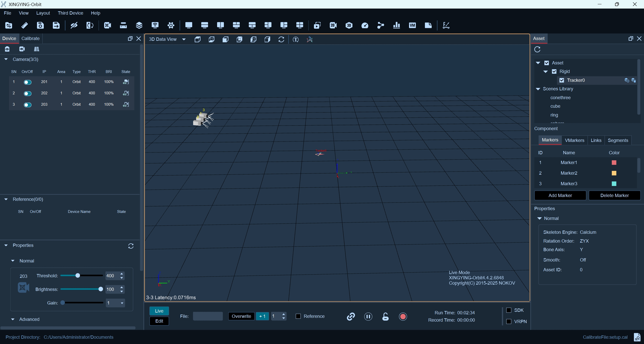This screenshot has width=644, height=344.
Task: Select the single-pane layout icon
Action: [189, 25]
